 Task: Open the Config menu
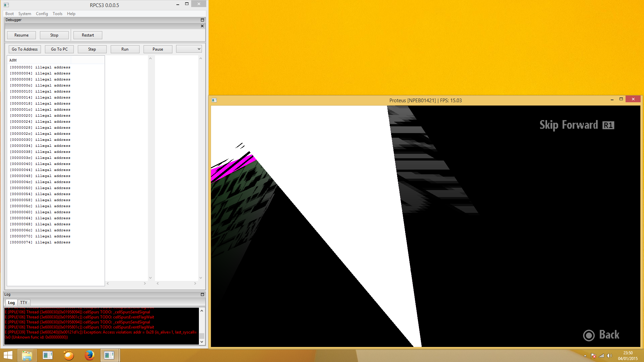pyautogui.click(x=42, y=14)
